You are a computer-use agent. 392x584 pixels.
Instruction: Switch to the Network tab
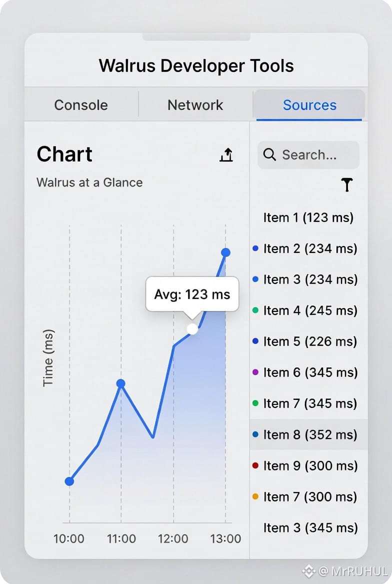click(x=195, y=105)
